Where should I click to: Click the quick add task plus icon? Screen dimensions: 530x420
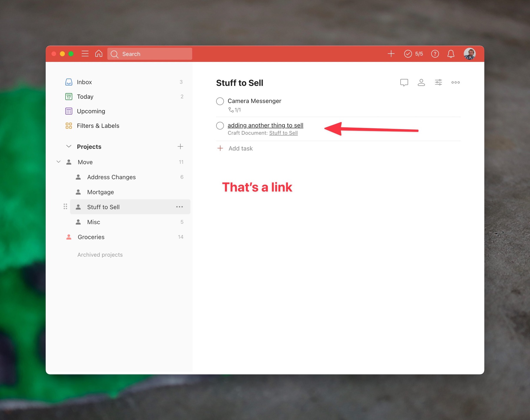(391, 54)
